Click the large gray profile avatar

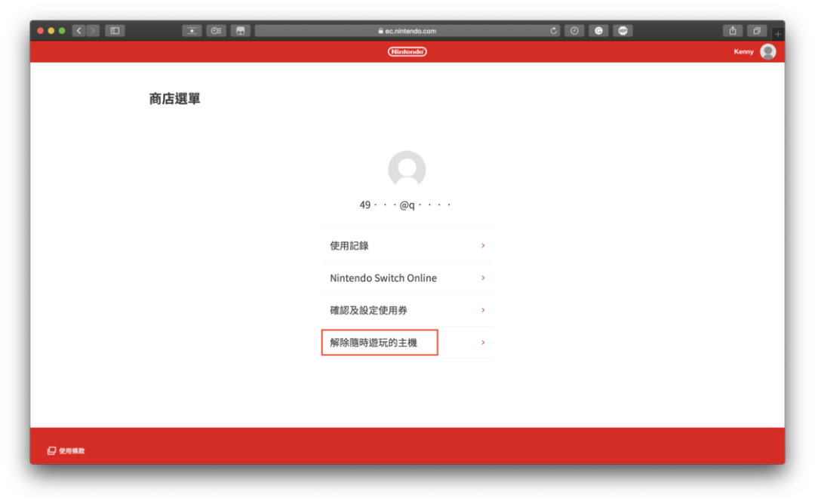(407, 170)
